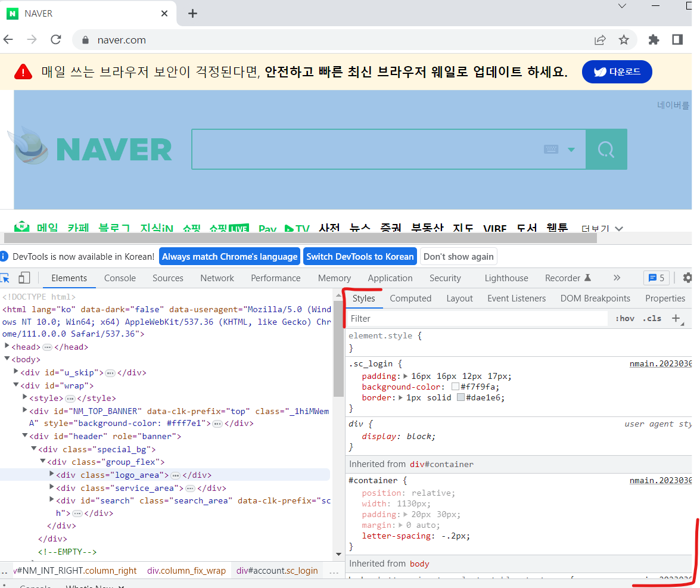The width and height of the screenshot is (700, 588).
Task: Toggle the device toolbar in DevTools
Action: (24, 278)
